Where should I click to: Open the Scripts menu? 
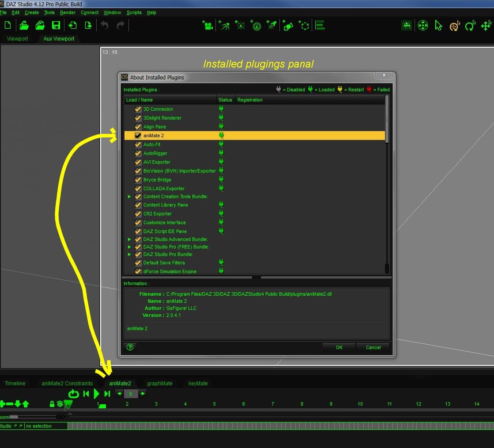(134, 13)
